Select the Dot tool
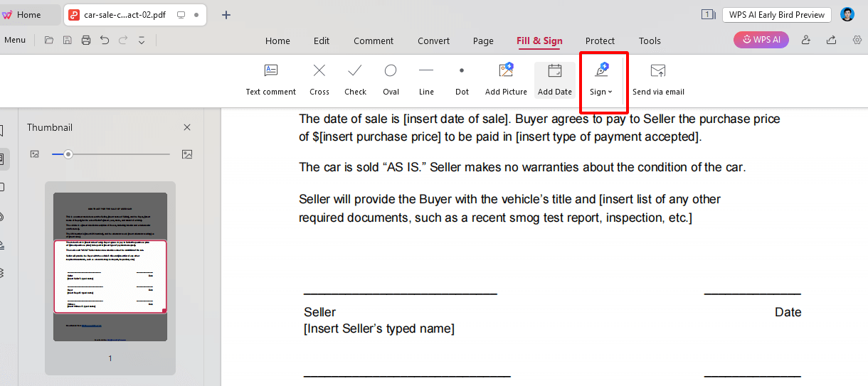The image size is (868, 386). pyautogui.click(x=462, y=79)
